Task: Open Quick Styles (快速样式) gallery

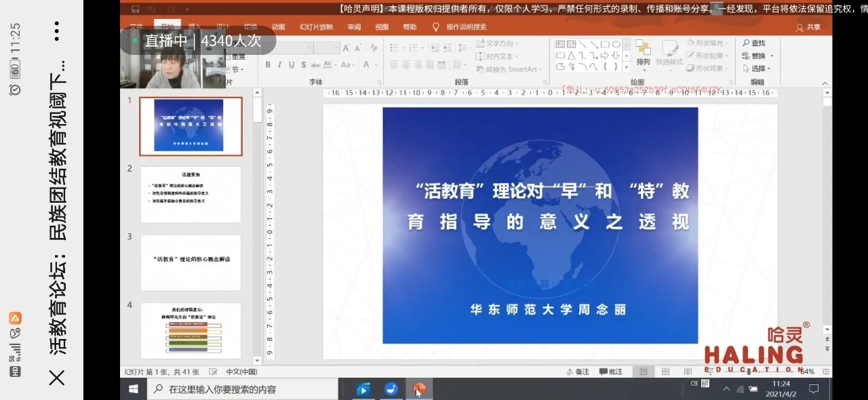Action: [669, 53]
